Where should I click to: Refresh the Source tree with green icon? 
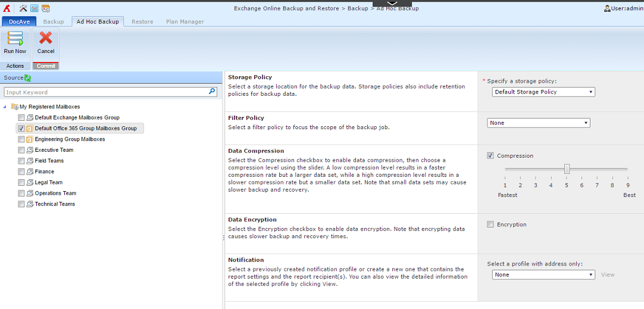27,78
